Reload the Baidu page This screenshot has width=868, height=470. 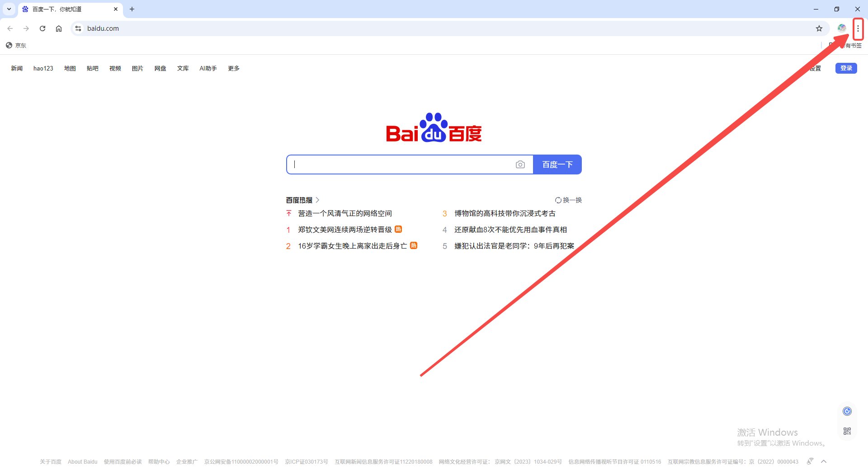(x=42, y=28)
